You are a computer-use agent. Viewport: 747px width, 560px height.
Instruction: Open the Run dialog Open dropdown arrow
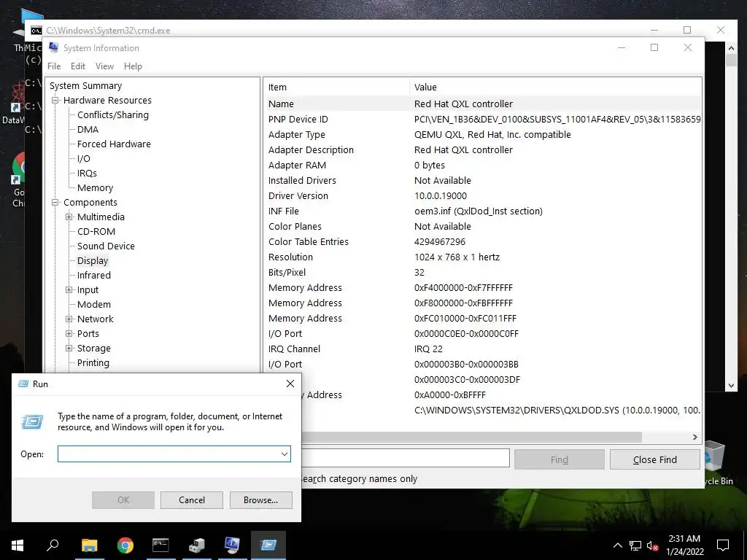pyautogui.click(x=285, y=454)
